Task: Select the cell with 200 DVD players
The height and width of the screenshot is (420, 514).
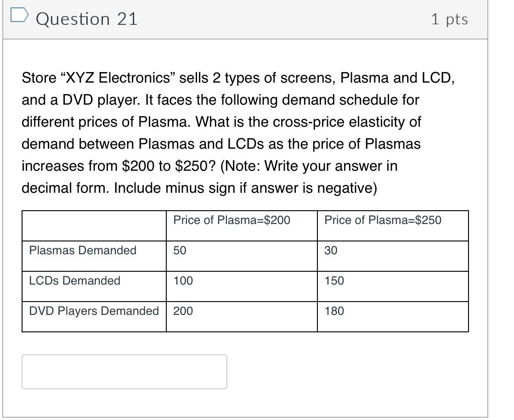Action: 182,311
